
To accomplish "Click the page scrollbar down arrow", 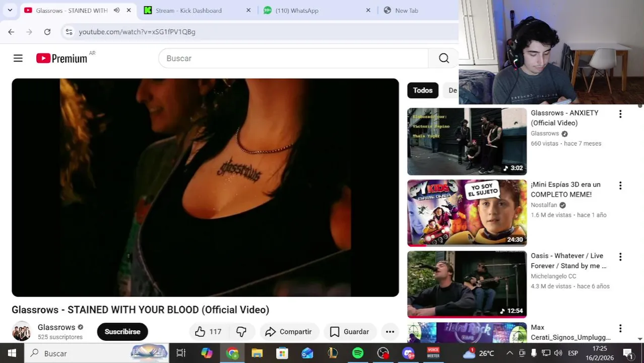I will [x=640, y=339].
